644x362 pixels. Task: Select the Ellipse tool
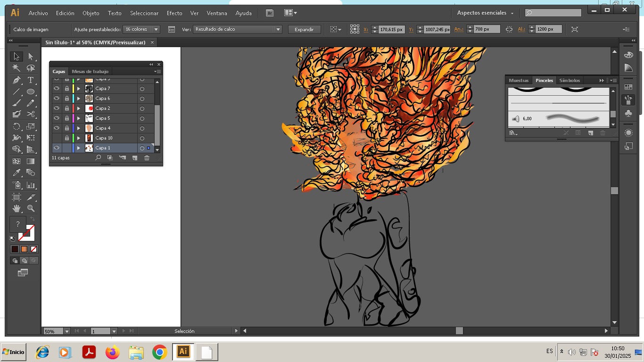pos(31,91)
